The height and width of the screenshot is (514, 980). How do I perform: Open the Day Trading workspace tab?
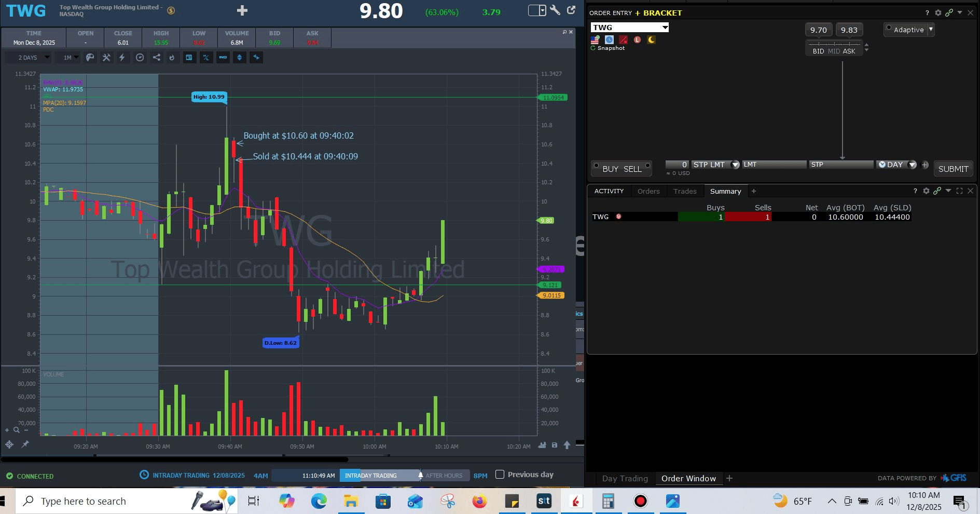click(x=625, y=478)
